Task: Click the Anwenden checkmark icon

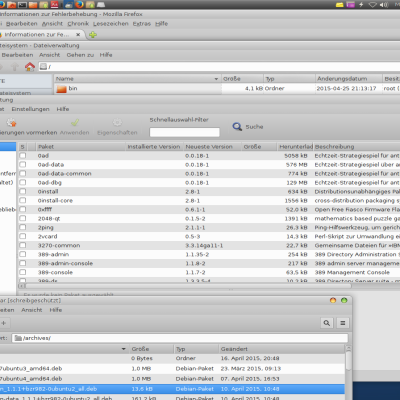Action: (x=75, y=123)
